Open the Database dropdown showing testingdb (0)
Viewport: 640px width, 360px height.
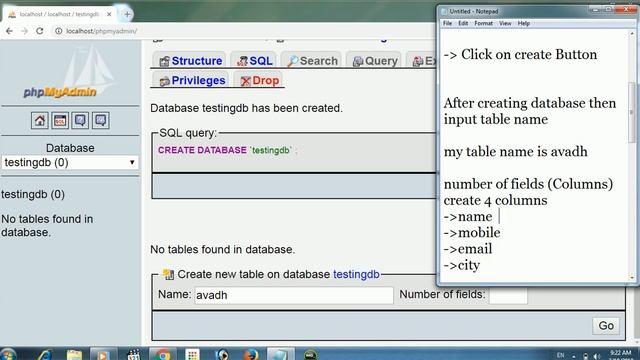[x=70, y=162]
